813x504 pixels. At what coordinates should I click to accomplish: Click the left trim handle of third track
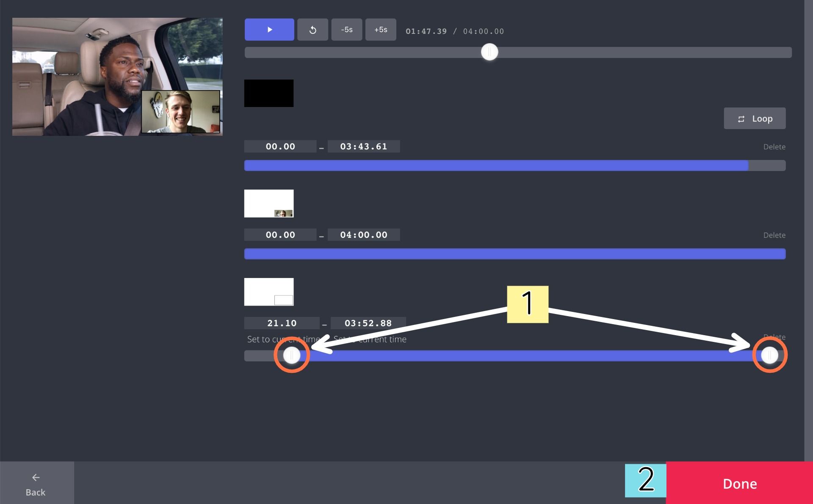[292, 355]
